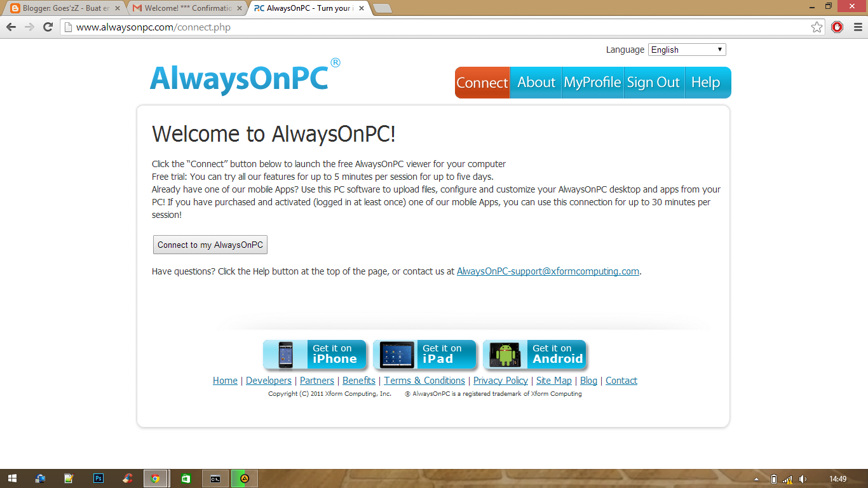Image resolution: width=868 pixels, height=488 pixels.
Task: Click the Chrome forward arrow
Action: point(29,27)
